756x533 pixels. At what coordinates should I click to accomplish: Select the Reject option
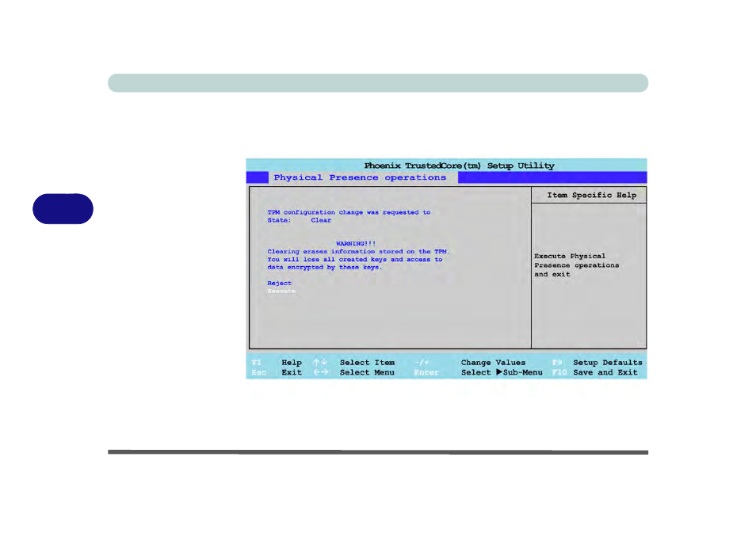click(x=279, y=284)
